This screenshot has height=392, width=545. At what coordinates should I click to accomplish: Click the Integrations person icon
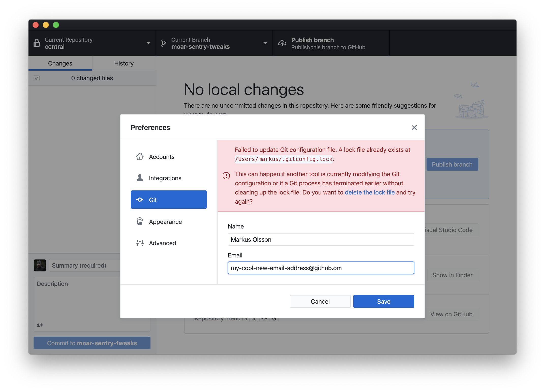(140, 178)
